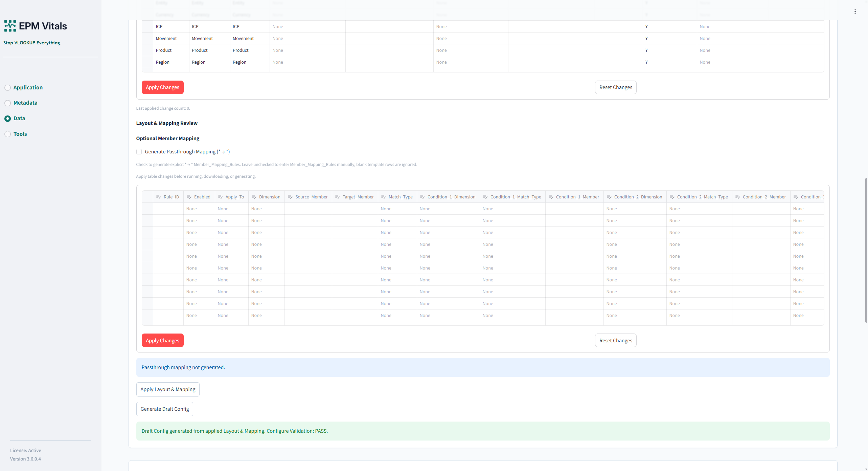The image size is (868, 471).
Task: Click the Condition_1_Match_Type column edit icon
Action: (485, 197)
